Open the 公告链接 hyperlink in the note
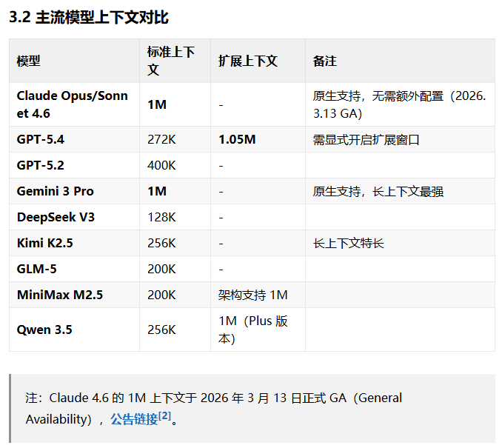The height and width of the screenshot is (448, 502). pos(134,419)
